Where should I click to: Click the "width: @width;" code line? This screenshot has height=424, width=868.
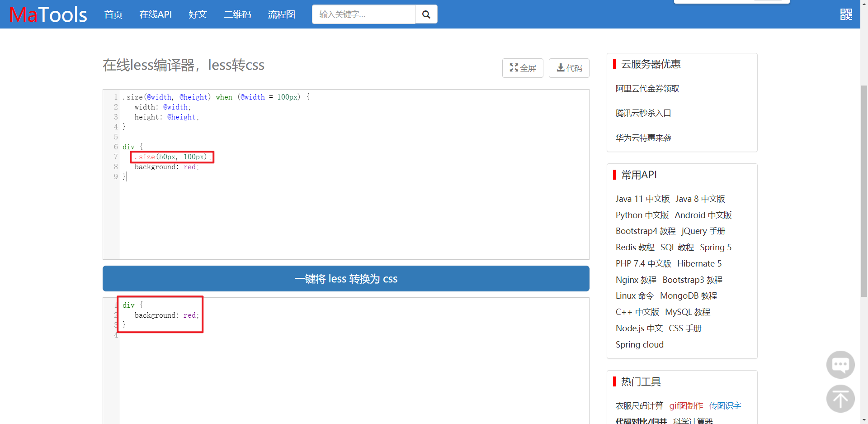pos(163,107)
